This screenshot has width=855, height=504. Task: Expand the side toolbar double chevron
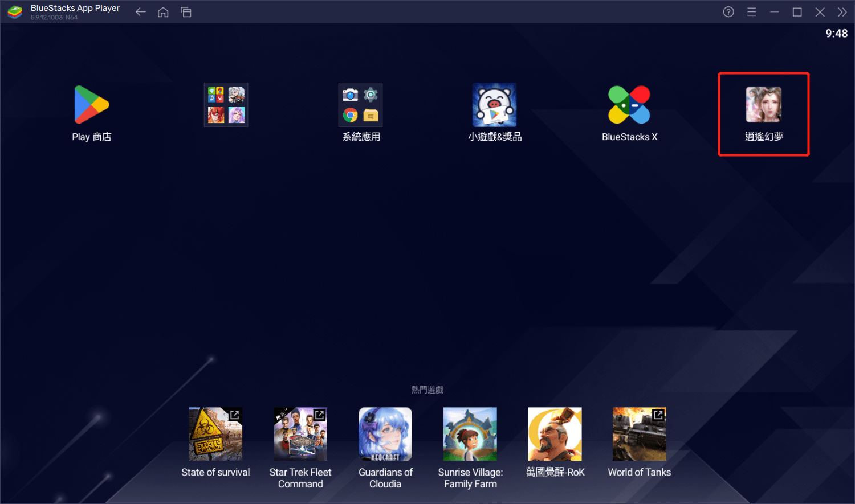(x=842, y=12)
